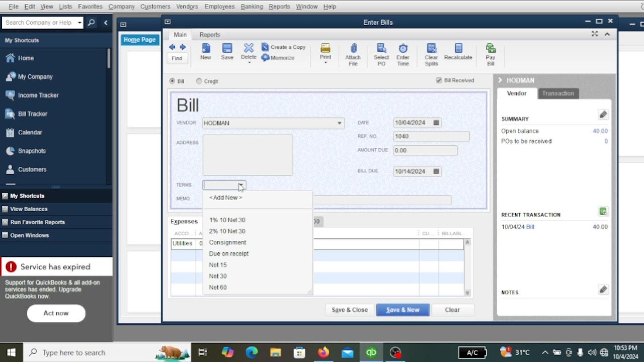Open the Banking menu
Screen dimensions: 644x362
[x=252, y=7]
